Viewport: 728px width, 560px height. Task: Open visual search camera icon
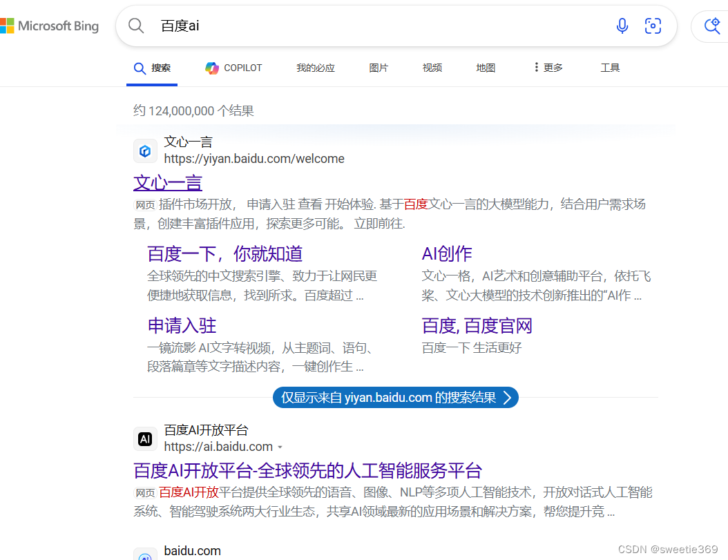[x=653, y=26]
